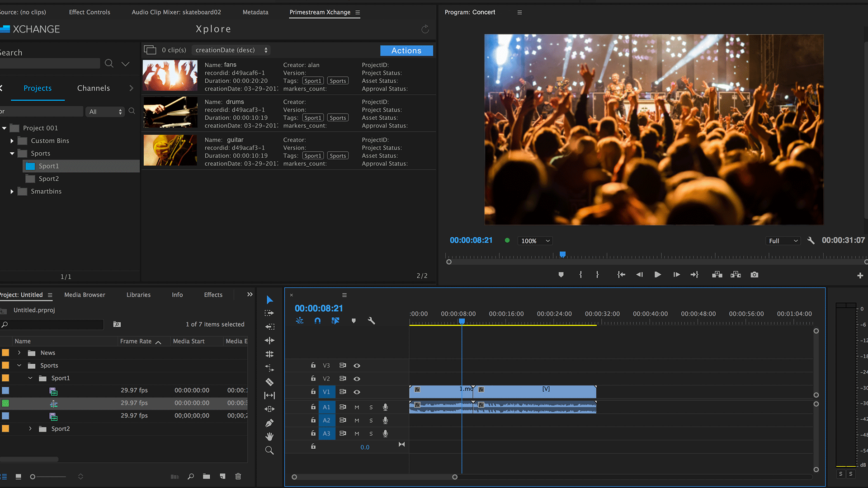868x488 pixels.
Task: Click the fans clip thumbnail
Action: pos(170,75)
